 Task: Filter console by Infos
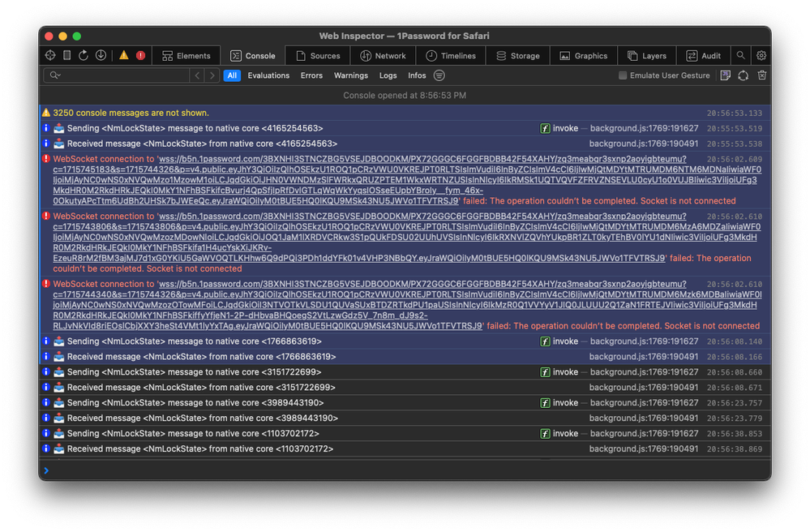[417, 75]
